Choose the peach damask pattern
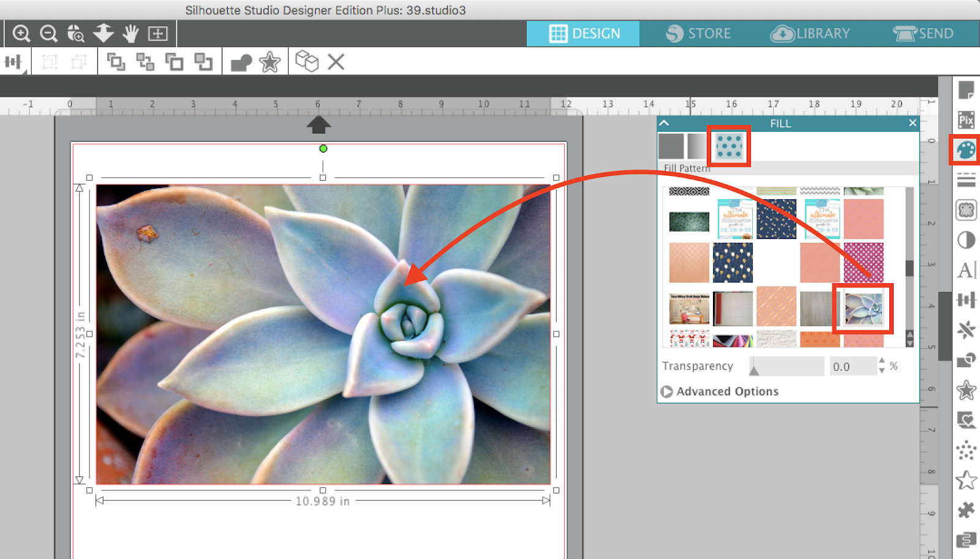Screen dimensions: 980x559 click(x=689, y=262)
